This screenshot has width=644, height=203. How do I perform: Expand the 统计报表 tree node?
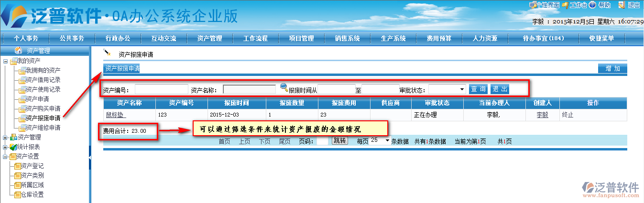[x=5, y=147]
